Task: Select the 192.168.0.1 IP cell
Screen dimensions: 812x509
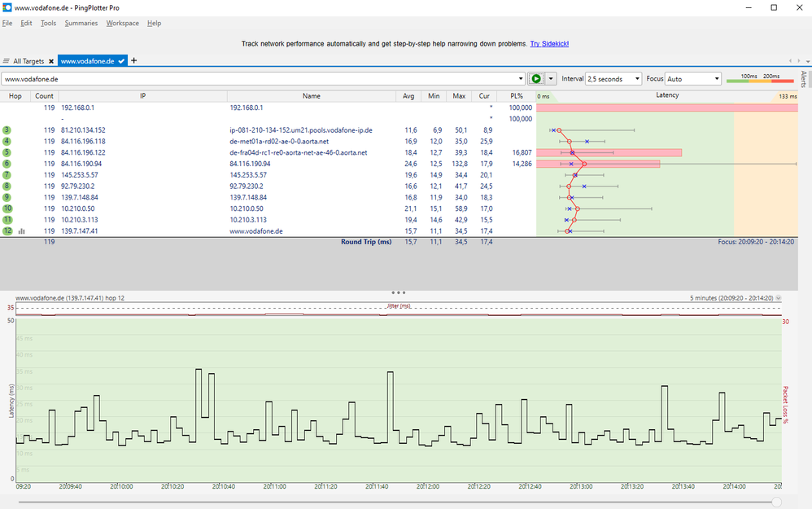Action: click(77, 108)
